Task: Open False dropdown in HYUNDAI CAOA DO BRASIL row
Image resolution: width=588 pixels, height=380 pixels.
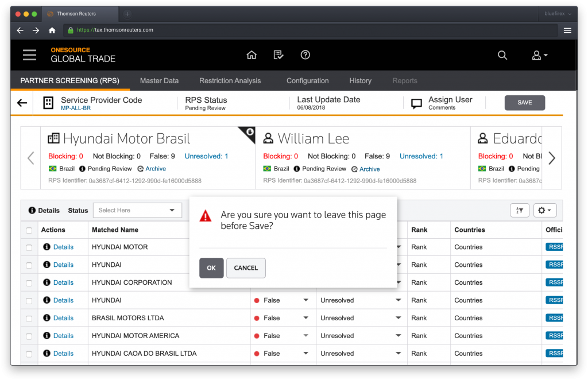Action: 306,353
